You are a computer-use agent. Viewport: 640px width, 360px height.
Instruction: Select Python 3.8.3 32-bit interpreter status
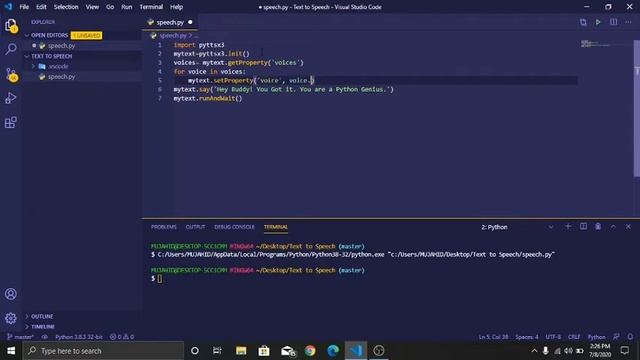(79, 337)
